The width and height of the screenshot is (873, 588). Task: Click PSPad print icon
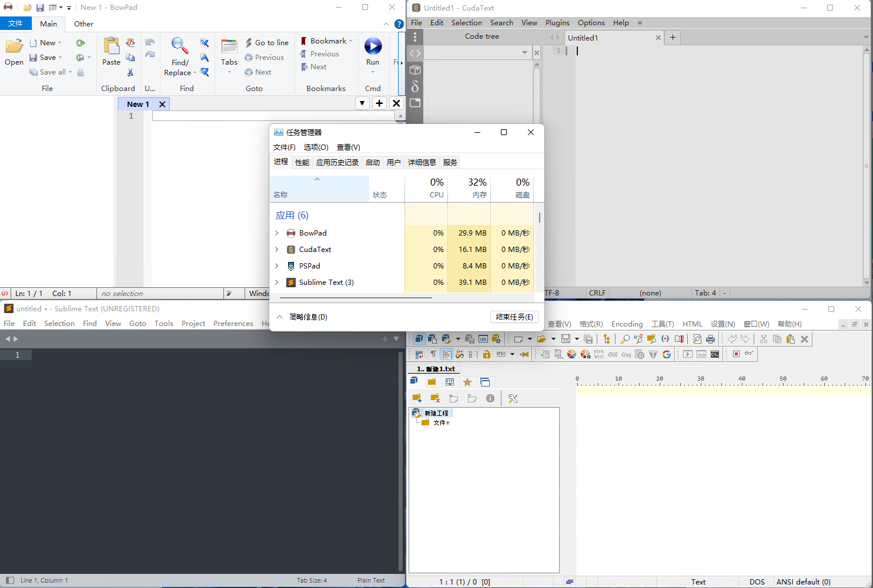(710, 339)
